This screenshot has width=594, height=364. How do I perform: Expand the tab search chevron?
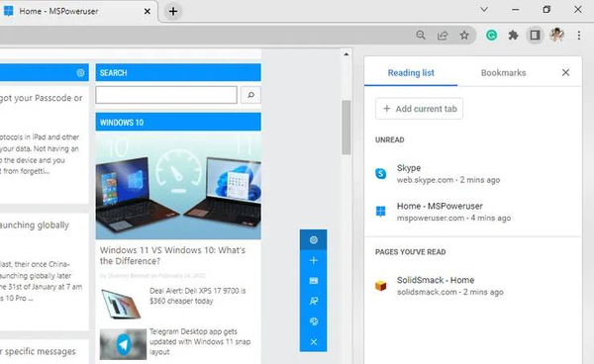click(x=484, y=10)
